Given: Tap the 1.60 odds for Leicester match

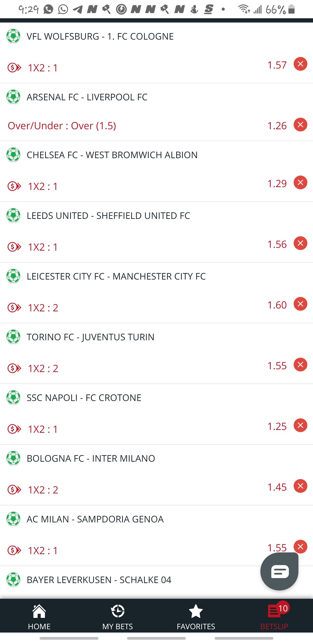Looking at the screenshot, I should tap(277, 305).
